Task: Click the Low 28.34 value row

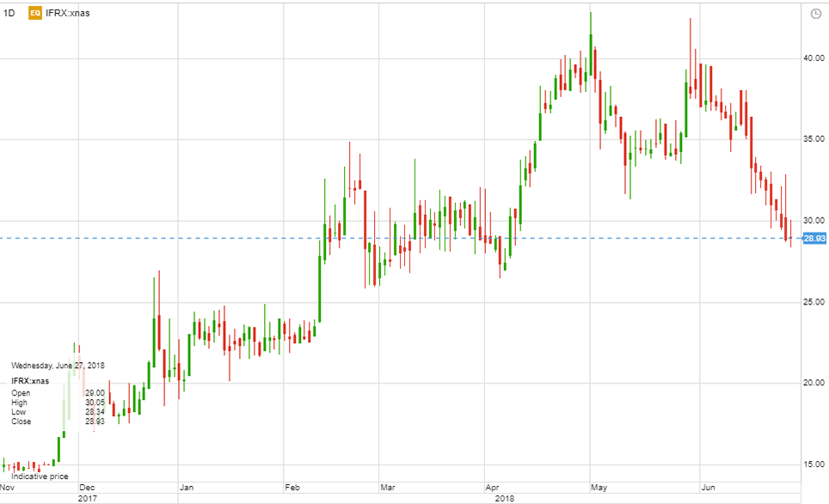Action: [x=58, y=412]
